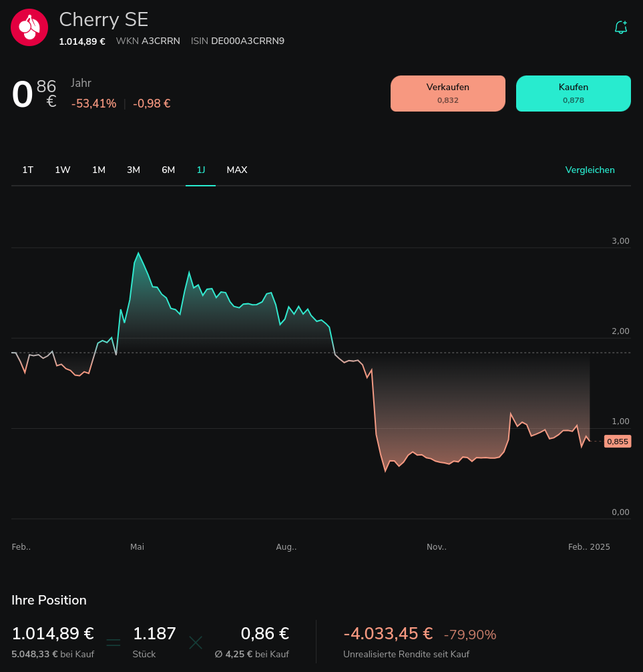643x672 pixels.
Task: Click the -79,90% return percentage
Action: tap(470, 635)
